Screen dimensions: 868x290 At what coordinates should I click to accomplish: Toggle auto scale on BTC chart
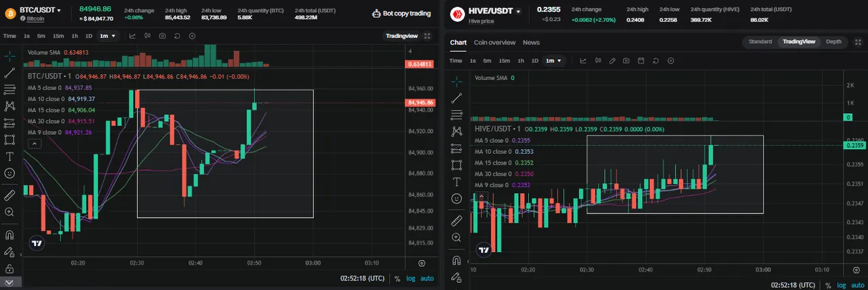click(x=427, y=278)
